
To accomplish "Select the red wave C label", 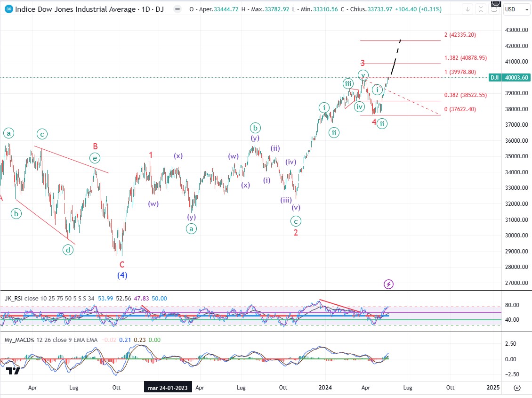I will (122, 264).
